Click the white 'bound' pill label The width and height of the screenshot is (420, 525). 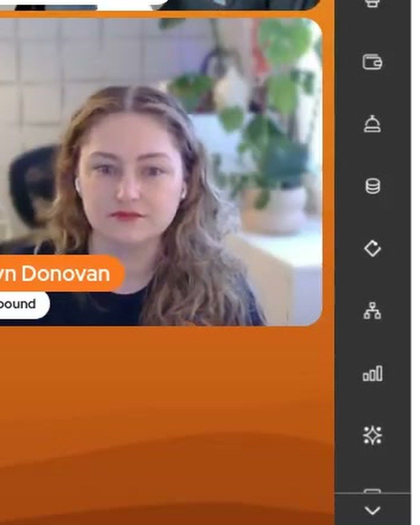pos(24,304)
